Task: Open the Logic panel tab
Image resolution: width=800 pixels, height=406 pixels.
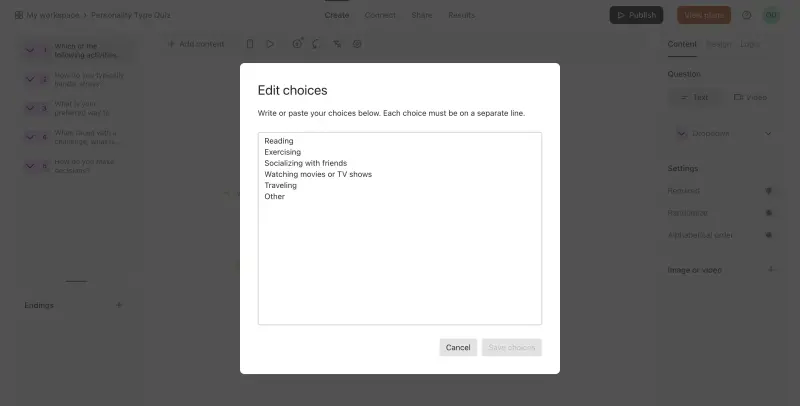Action: coord(750,44)
